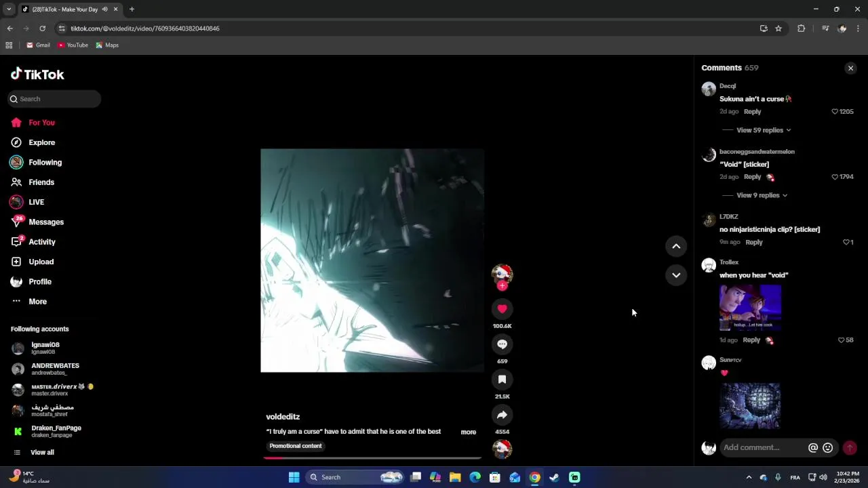
Task: Reload the page in Chrome
Action: coord(42,28)
